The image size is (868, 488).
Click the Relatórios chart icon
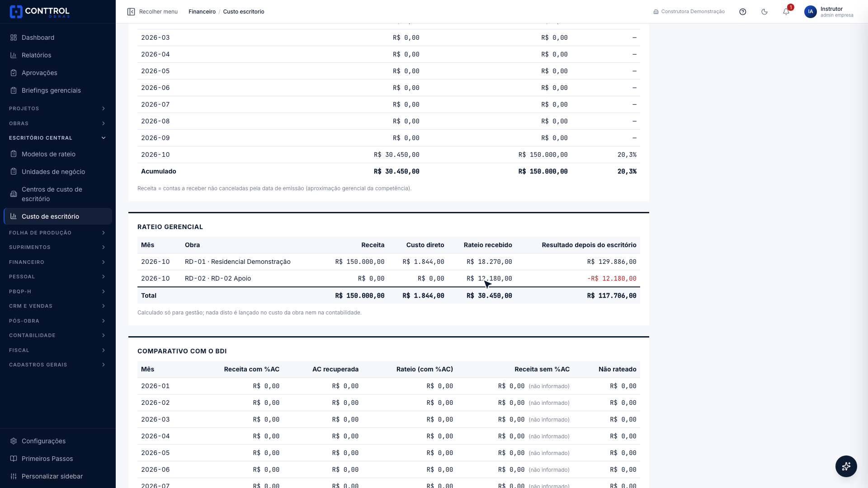click(14, 55)
